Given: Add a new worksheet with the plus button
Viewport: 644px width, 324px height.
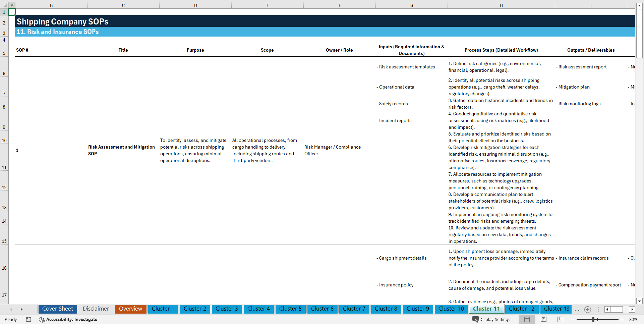Looking at the screenshot, I should 587,309.
